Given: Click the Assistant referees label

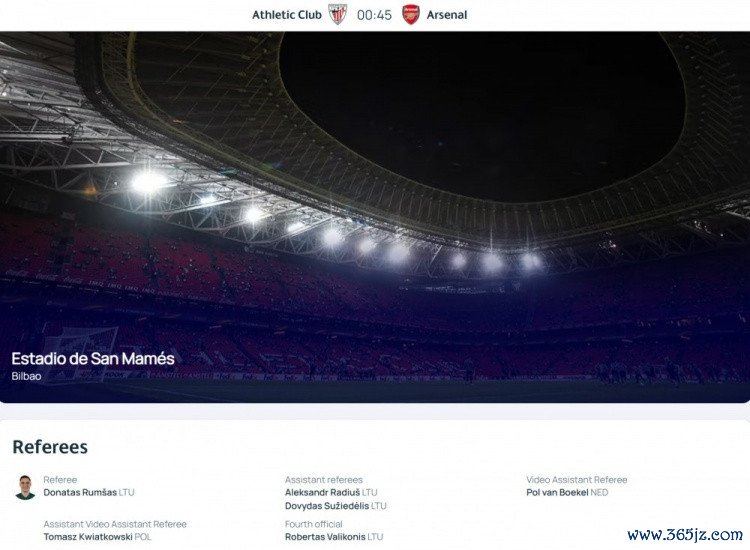Looking at the screenshot, I should 324,480.
